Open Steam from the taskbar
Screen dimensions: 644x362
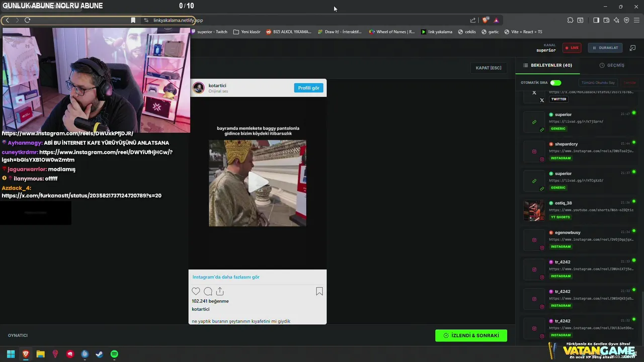(x=100, y=354)
